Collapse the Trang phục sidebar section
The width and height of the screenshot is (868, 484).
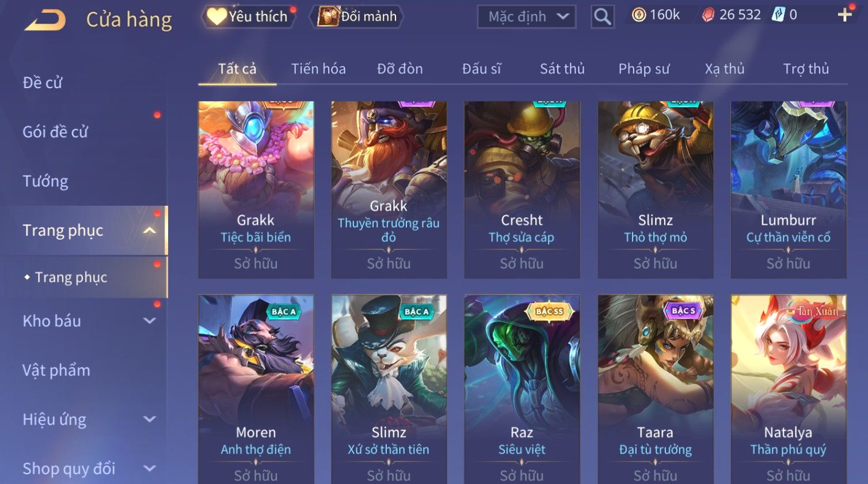click(149, 230)
